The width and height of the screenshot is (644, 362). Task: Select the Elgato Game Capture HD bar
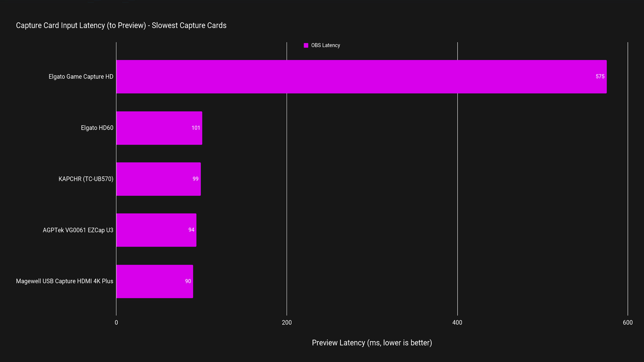pyautogui.click(x=361, y=77)
